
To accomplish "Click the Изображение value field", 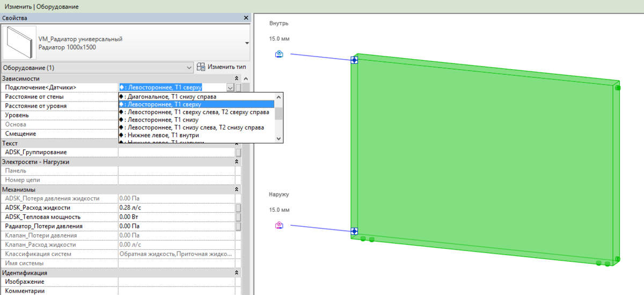I will click(177, 282).
